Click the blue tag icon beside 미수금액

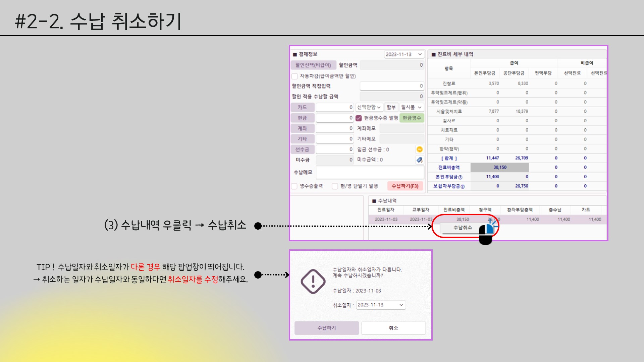click(x=419, y=160)
